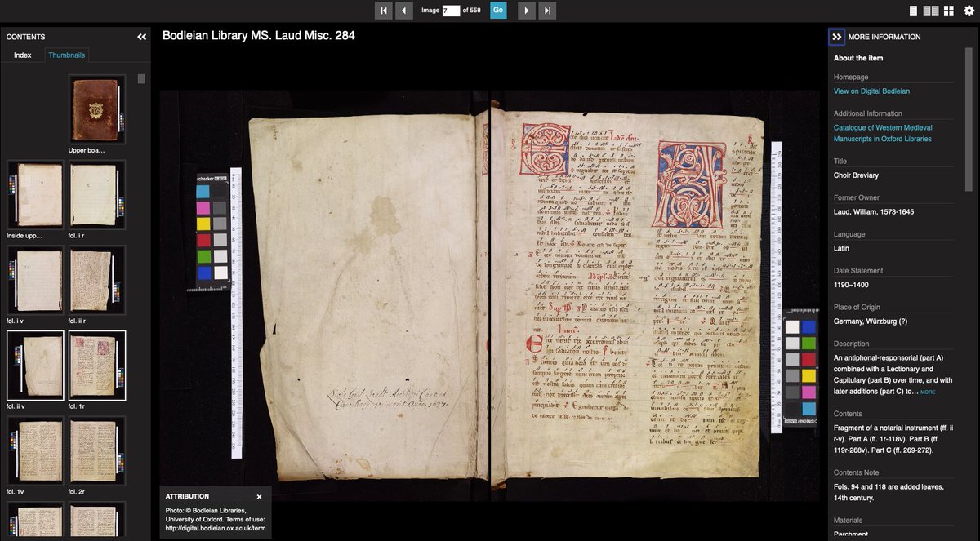
Task: Collapse the Contents panel
Action: pos(141,37)
